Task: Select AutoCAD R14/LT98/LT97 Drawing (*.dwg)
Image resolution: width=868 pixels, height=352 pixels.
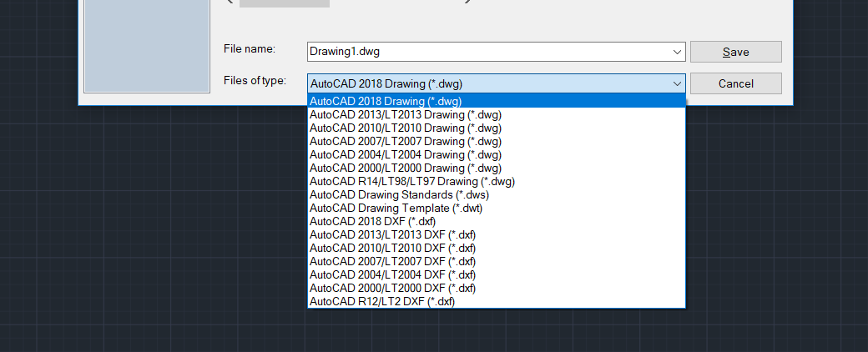Action: 497,181
